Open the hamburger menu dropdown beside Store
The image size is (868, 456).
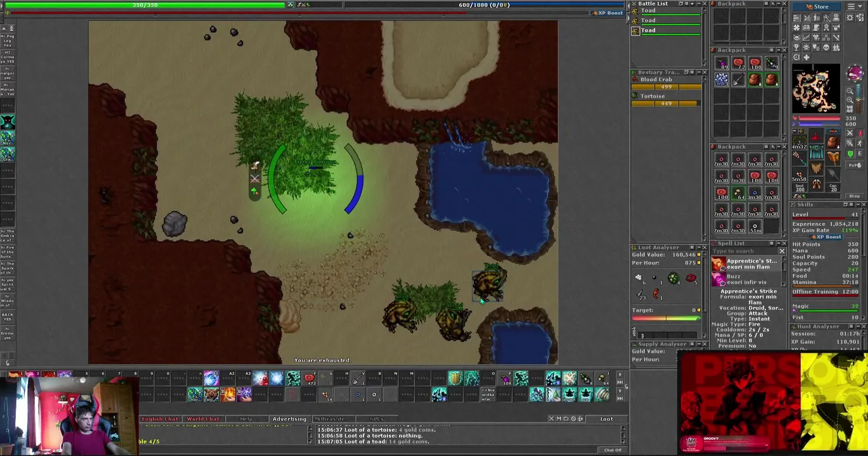click(x=855, y=6)
